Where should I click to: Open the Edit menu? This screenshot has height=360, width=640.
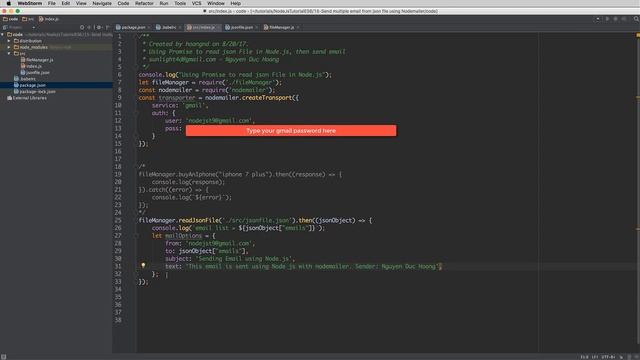click(66, 3)
